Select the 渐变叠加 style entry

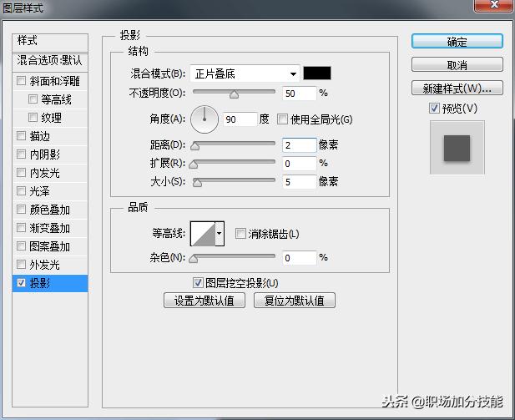pyautogui.click(x=49, y=228)
